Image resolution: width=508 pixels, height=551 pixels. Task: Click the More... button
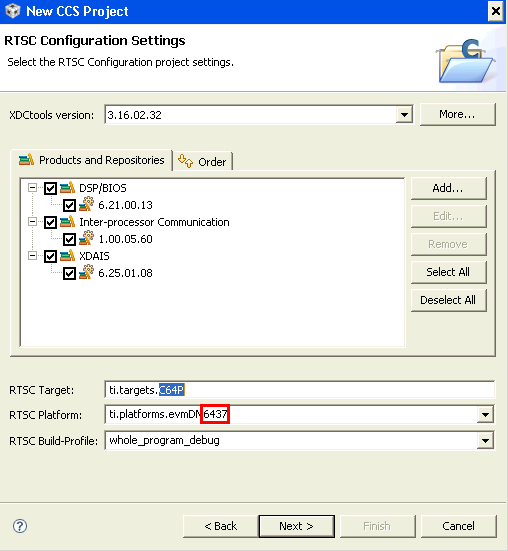click(x=458, y=114)
